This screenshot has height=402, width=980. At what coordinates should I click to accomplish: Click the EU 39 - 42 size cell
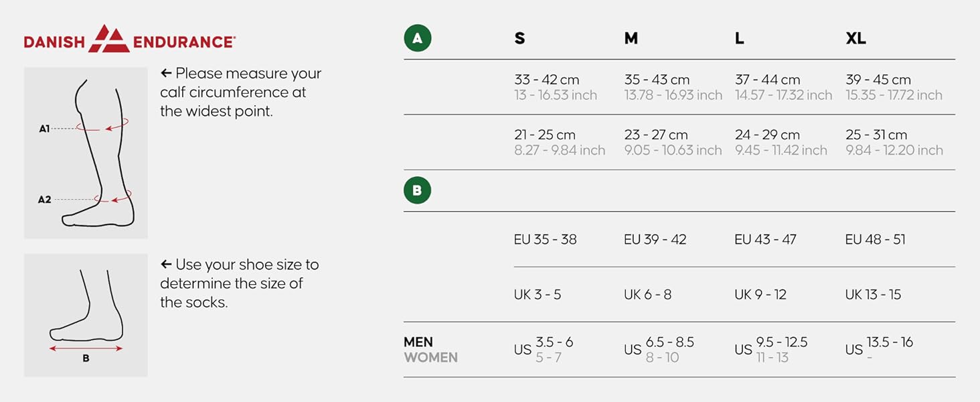[655, 239]
